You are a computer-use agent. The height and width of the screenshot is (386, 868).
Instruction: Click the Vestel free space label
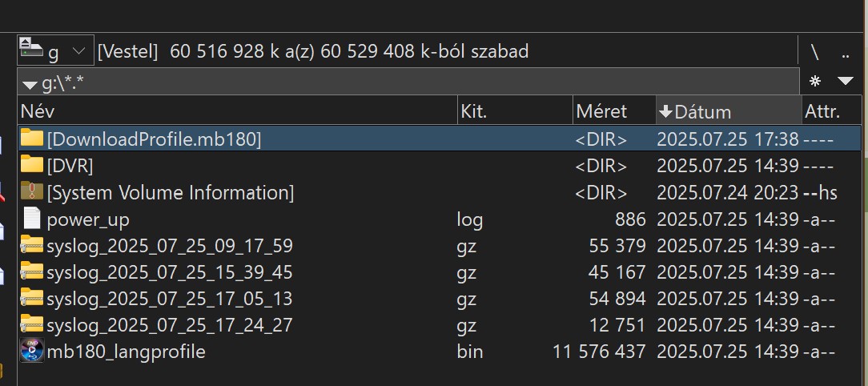(x=313, y=51)
